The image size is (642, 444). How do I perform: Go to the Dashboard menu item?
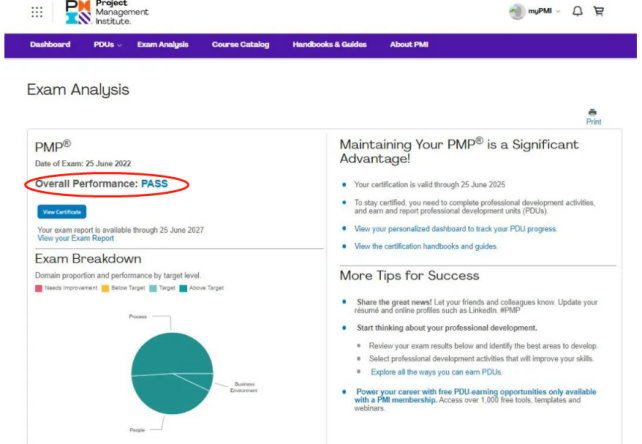pyautogui.click(x=50, y=45)
